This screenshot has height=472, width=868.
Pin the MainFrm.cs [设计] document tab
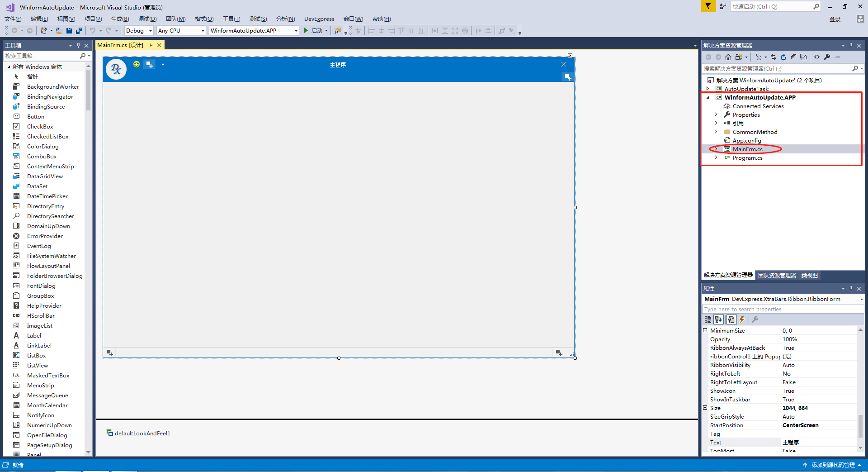click(x=151, y=45)
